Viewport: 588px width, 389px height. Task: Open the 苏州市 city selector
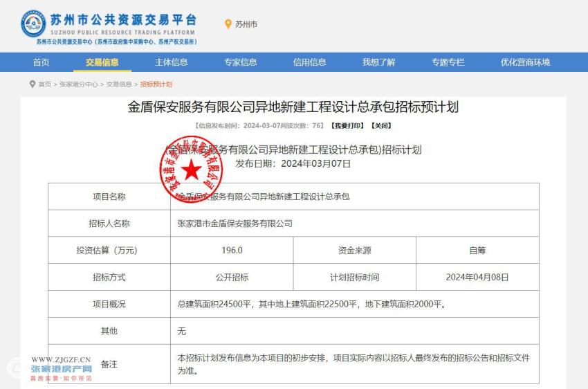[246, 24]
